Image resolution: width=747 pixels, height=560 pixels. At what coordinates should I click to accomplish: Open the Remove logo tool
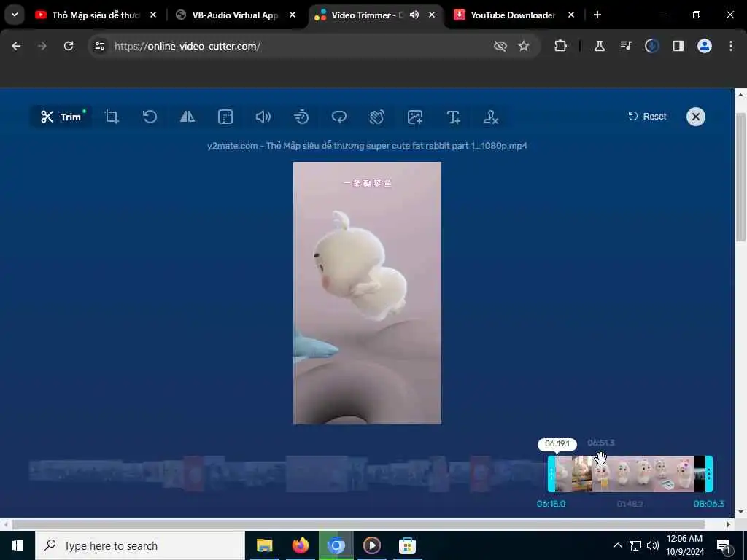(x=491, y=117)
